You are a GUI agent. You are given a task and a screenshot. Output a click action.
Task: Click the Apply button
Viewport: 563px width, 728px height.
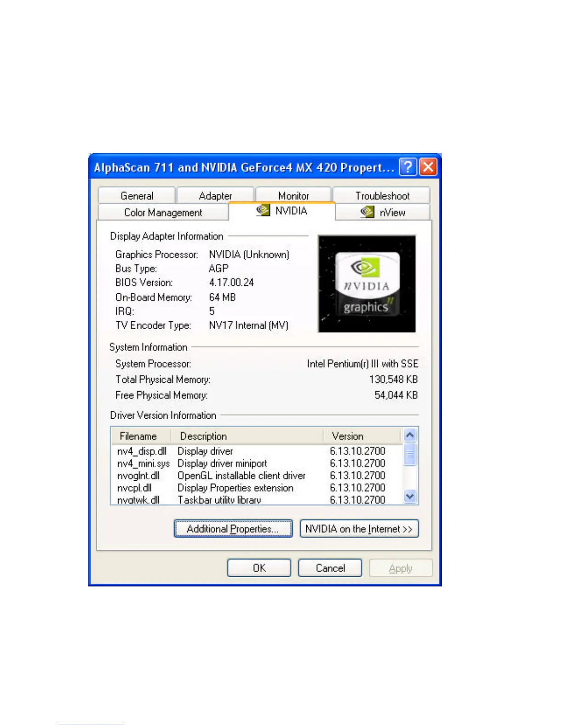coord(401,568)
